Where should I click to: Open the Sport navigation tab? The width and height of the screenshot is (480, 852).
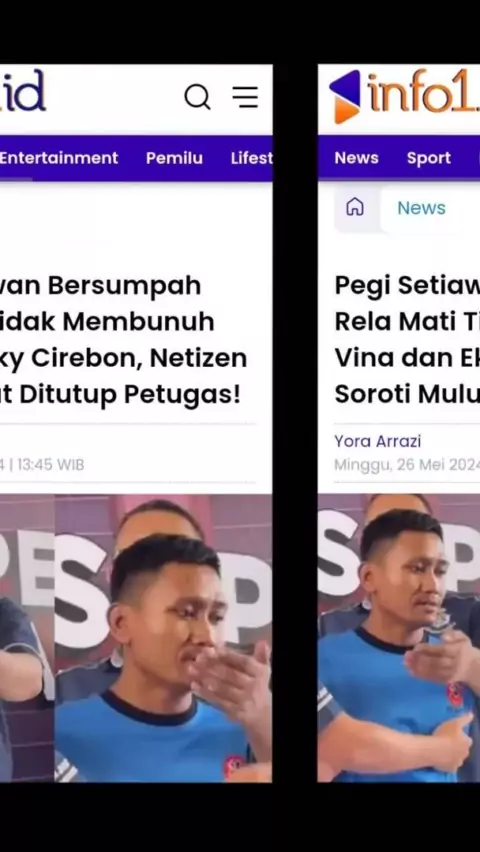(x=429, y=158)
